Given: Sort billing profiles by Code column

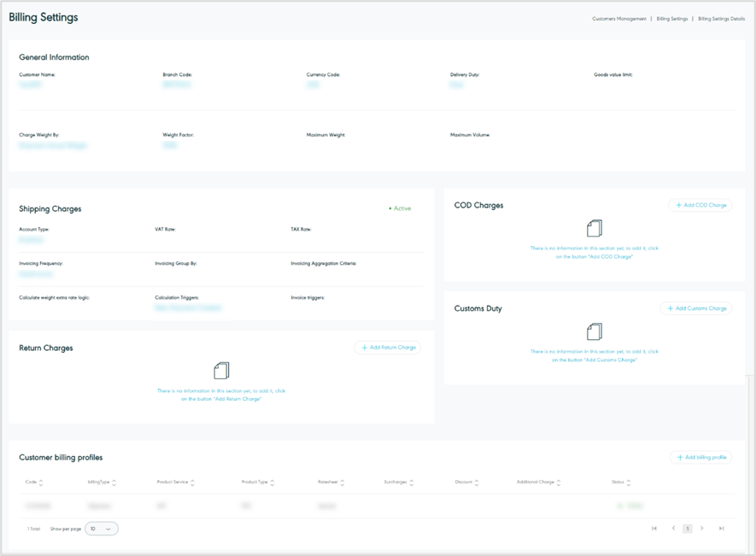Looking at the screenshot, I should (41, 483).
